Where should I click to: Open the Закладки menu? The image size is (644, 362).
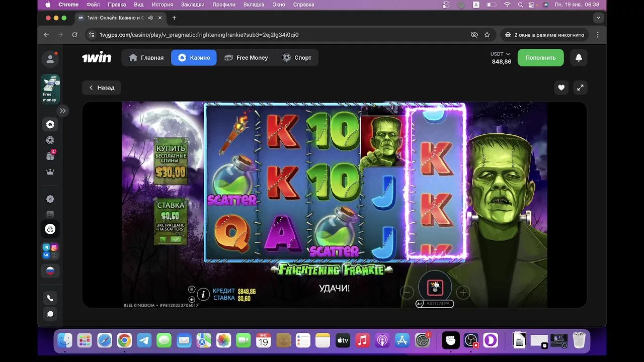coord(193,5)
